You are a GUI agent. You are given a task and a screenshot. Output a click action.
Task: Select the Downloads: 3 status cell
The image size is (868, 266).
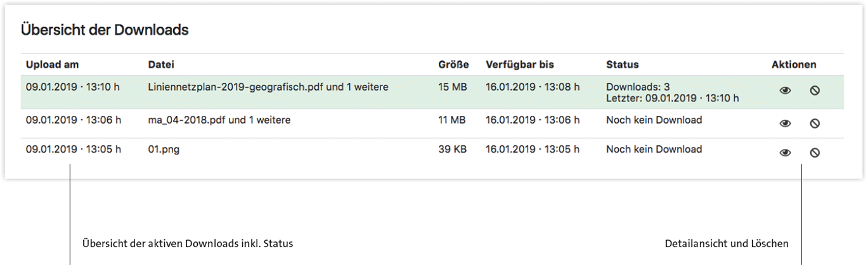click(638, 87)
